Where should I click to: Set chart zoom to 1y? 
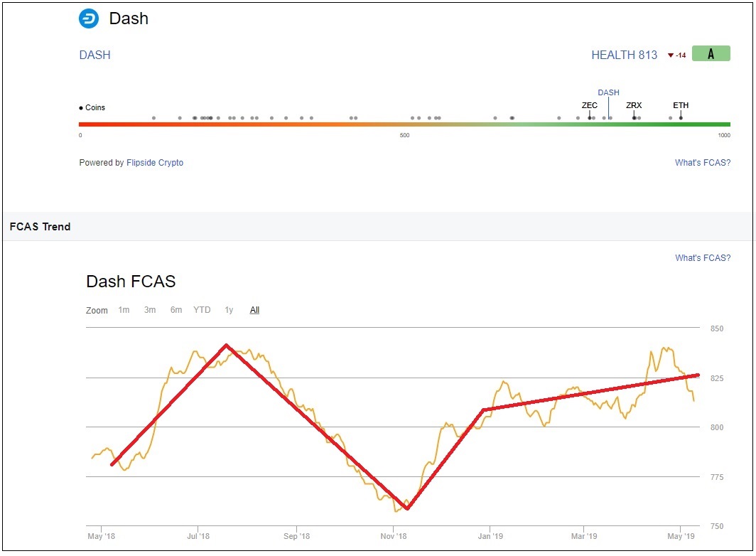tap(229, 310)
